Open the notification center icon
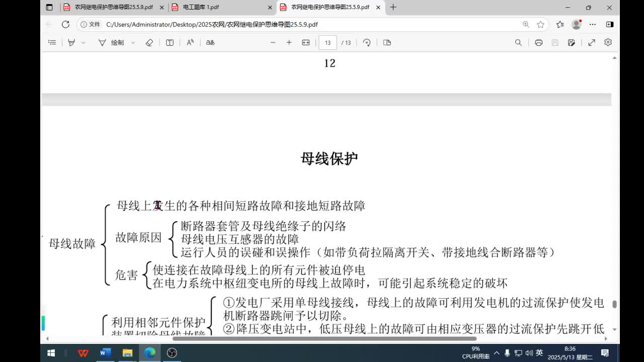Viewport: 644px width, 362px height. tap(605, 353)
